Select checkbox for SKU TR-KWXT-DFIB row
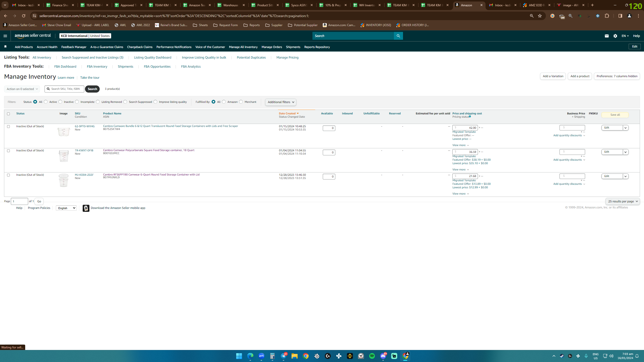Image resolution: width=644 pixels, height=362 pixels. [x=8, y=151]
